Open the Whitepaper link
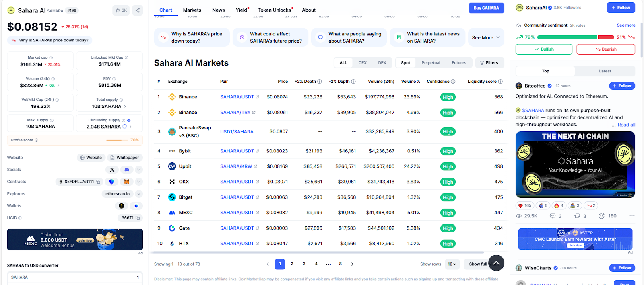644x285 pixels. point(124,158)
